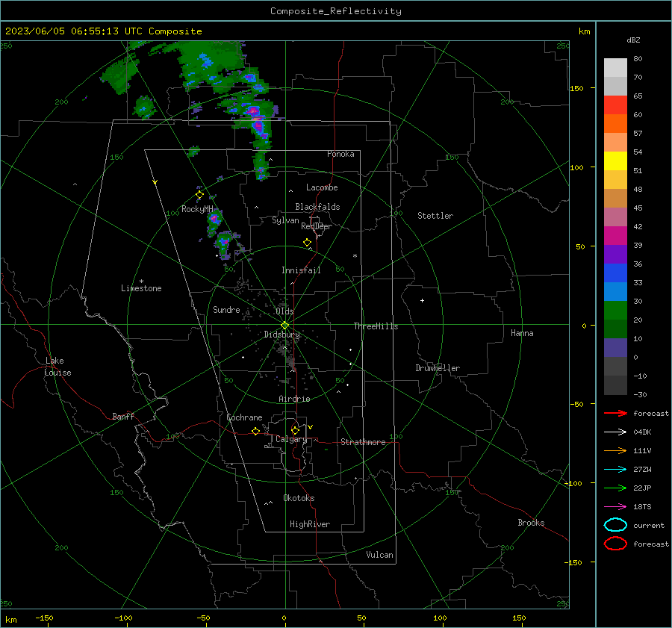Click the Vulcan label
The height and width of the screenshot is (628, 672).
379,555
